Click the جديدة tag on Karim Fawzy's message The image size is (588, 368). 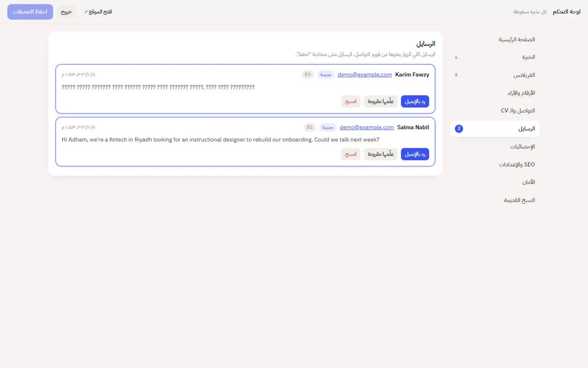click(326, 75)
